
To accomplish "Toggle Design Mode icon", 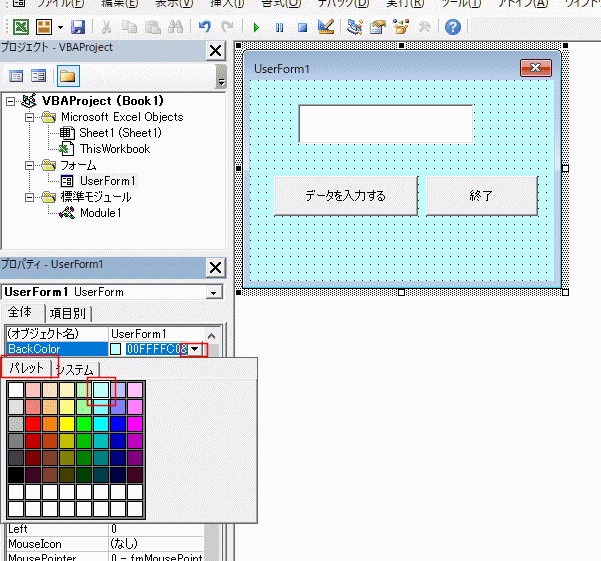I will tap(326, 27).
